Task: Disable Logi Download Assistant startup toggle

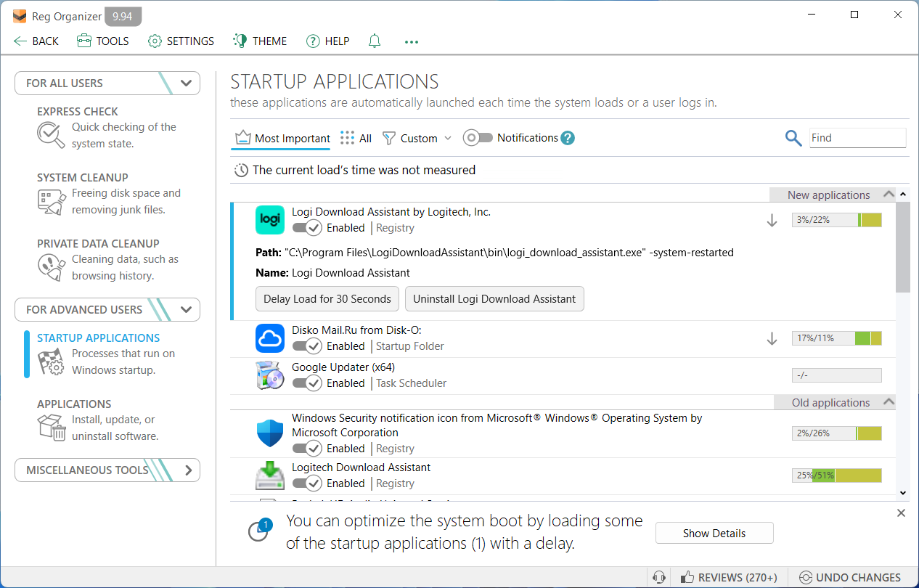Action: click(x=306, y=228)
